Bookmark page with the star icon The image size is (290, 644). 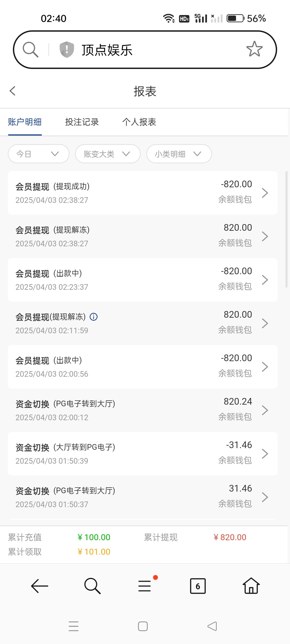(254, 49)
